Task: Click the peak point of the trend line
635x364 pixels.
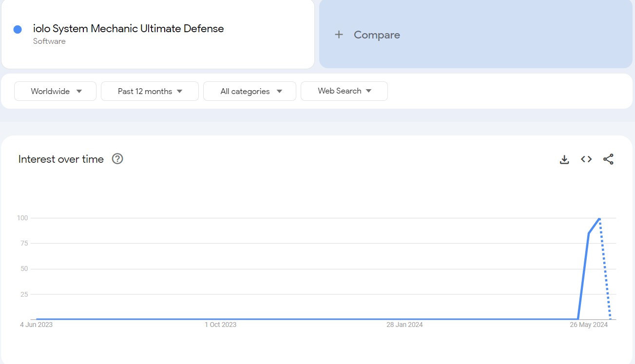Action: pos(599,218)
